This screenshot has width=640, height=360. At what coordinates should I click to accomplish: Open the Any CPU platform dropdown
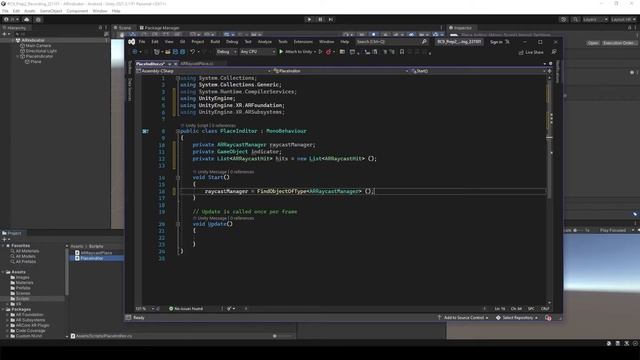pos(257,52)
